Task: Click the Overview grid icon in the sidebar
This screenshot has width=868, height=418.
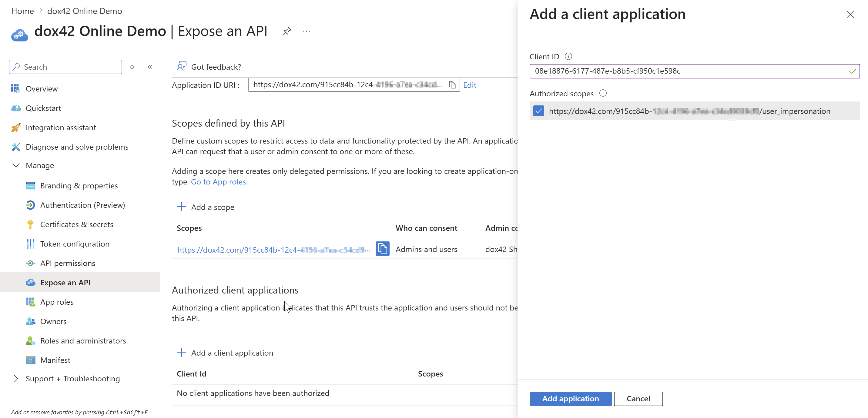Action: pyautogui.click(x=15, y=88)
